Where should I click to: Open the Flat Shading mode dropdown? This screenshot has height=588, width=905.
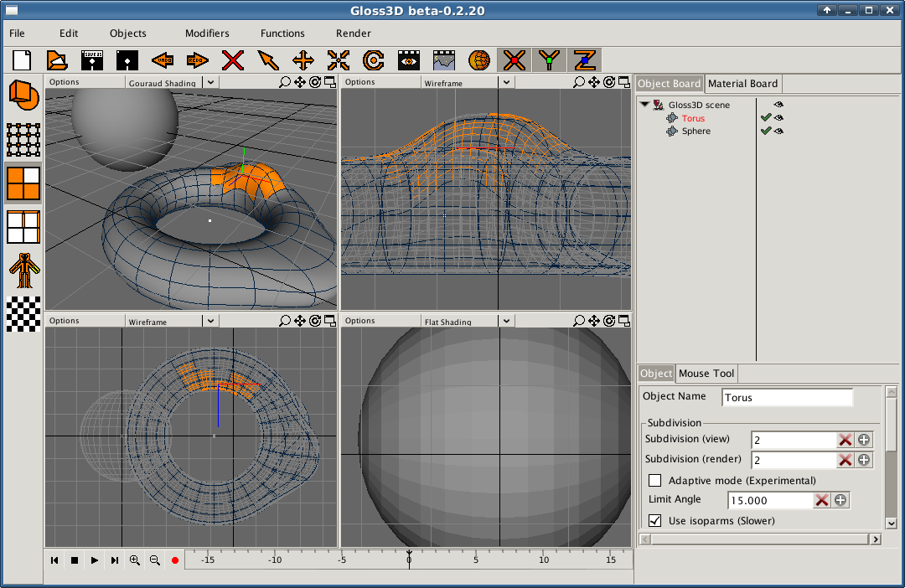pos(506,321)
